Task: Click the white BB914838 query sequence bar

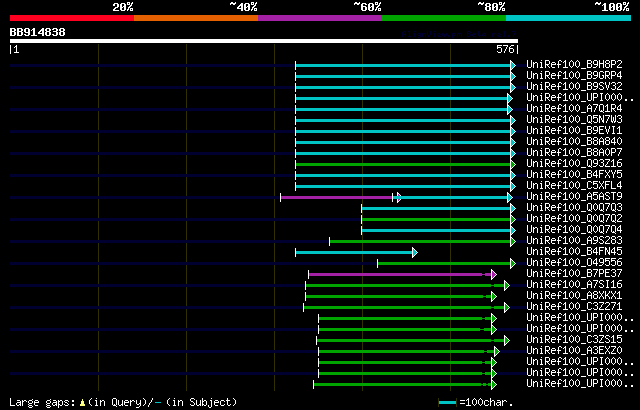Action: tap(264, 41)
